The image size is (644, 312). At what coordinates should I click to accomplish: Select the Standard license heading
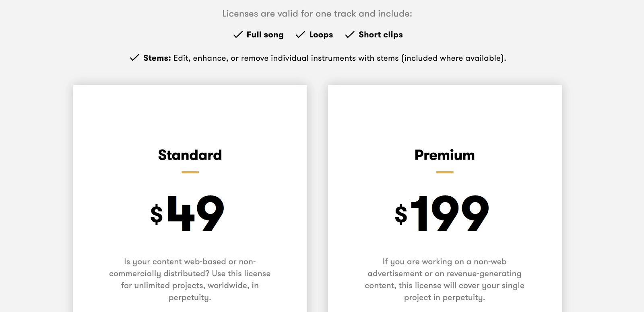(x=190, y=155)
